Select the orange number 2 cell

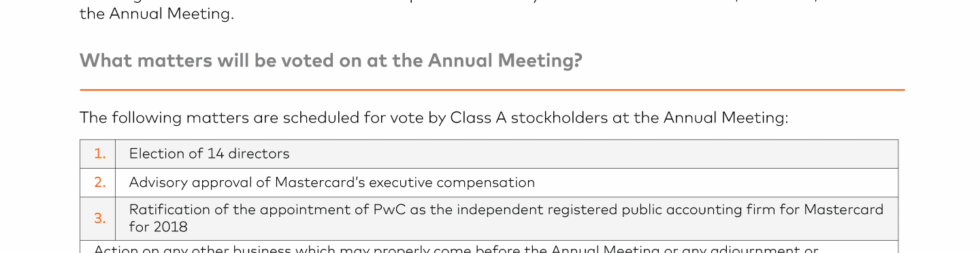pyautogui.click(x=98, y=183)
